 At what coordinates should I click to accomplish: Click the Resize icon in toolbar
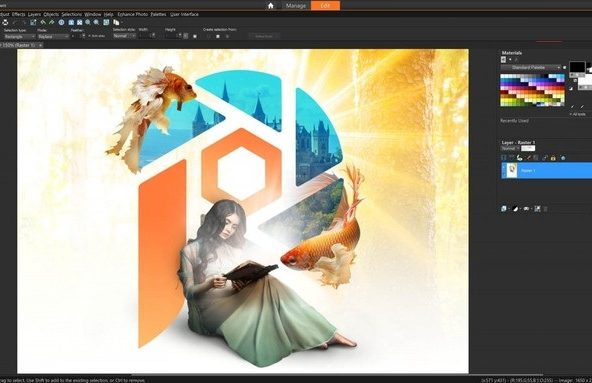[33, 23]
